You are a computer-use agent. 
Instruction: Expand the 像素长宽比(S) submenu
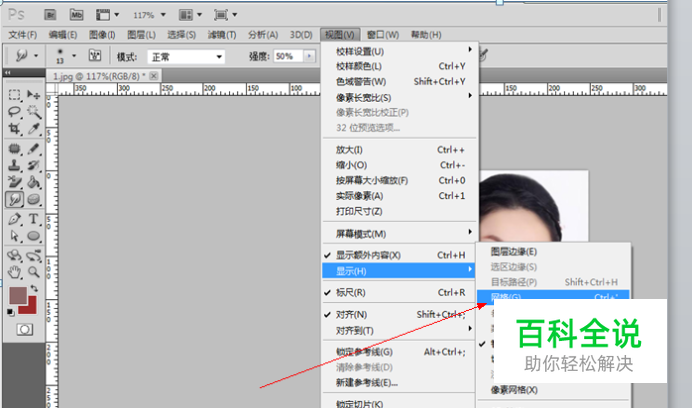click(x=399, y=98)
